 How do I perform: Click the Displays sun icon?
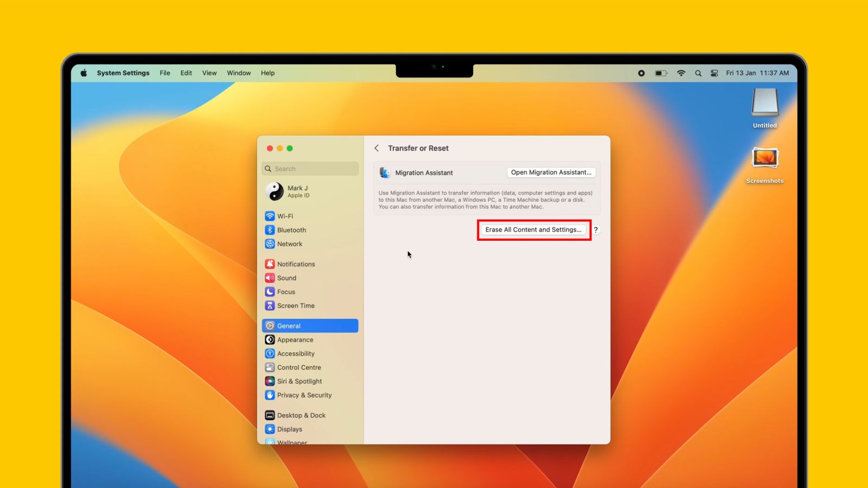click(270, 429)
